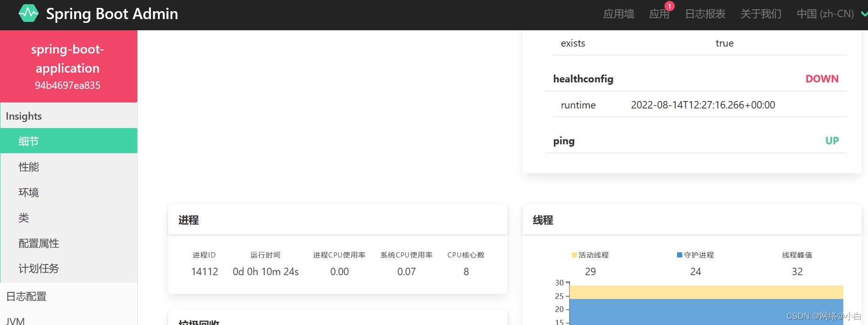Open 配置属性 in the sidebar

(x=68, y=243)
